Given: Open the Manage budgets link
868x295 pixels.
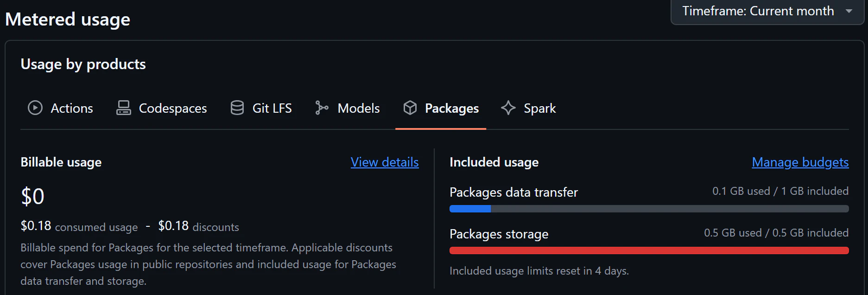Looking at the screenshot, I should (800, 162).
